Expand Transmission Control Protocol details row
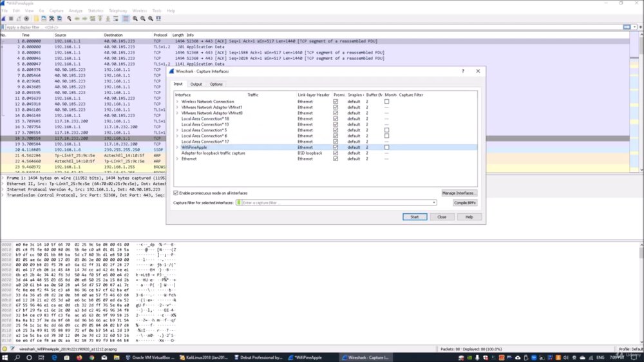 pos(3,195)
